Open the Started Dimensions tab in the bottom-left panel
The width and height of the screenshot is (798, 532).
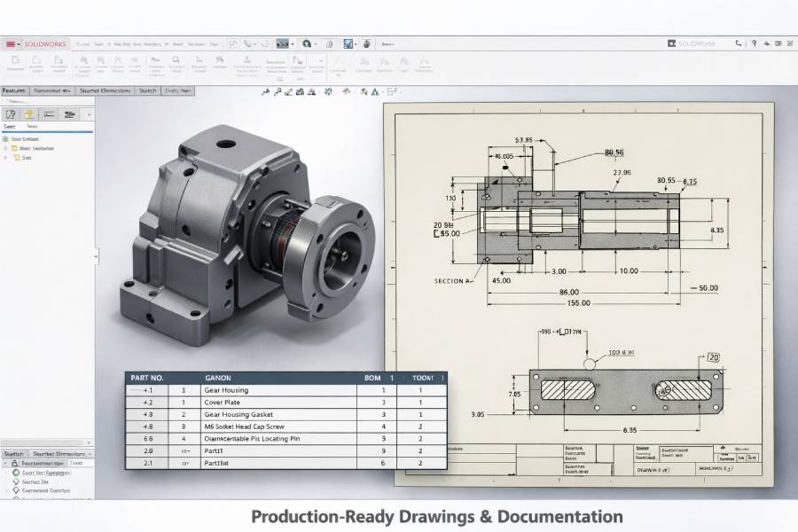click(x=59, y=454)
